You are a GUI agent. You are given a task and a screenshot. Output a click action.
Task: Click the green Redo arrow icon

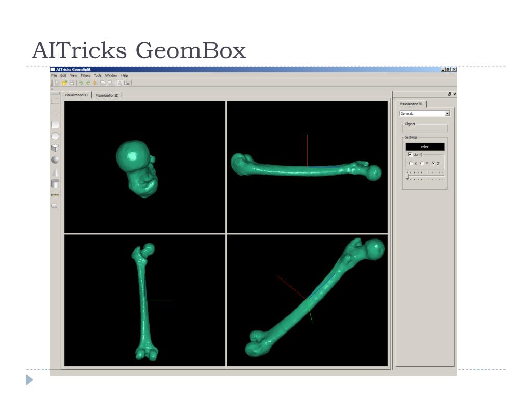coord(88,83)
